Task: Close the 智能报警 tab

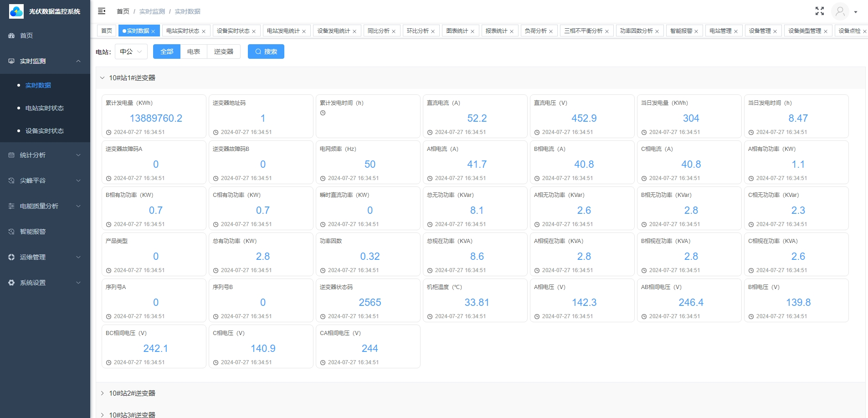Action: [x=696, y=31]
